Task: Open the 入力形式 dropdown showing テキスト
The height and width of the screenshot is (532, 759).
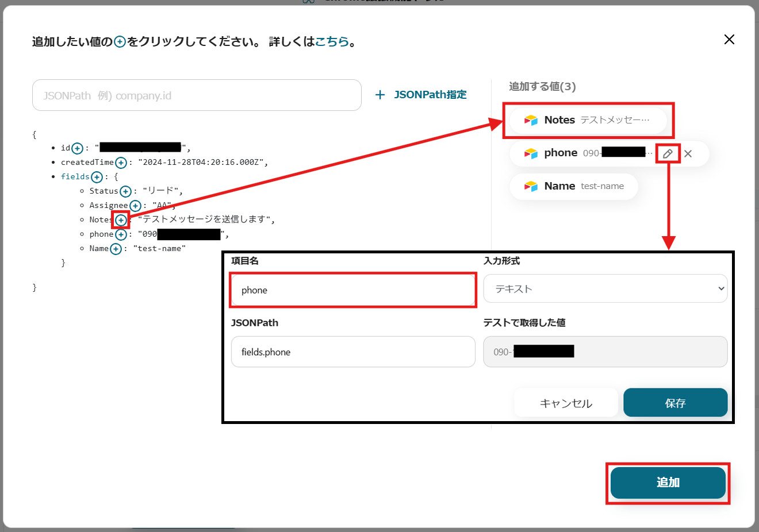Action: point(605,288)
